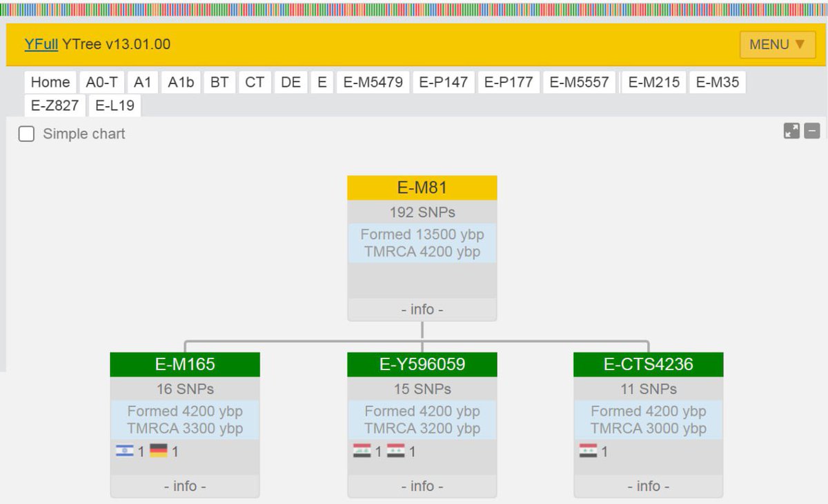This screenshot has width=828, height=504.
Task: Select the E haplogroup tab
Action: 322,82
